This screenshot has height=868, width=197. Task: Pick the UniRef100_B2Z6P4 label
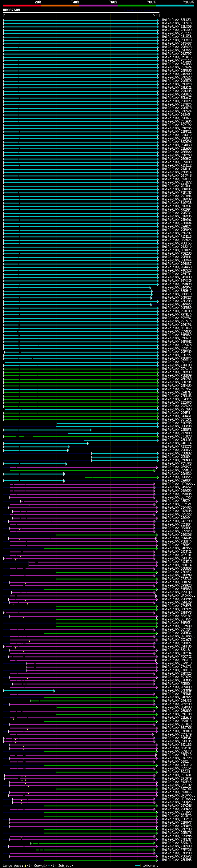pyautogui.click(x=176, y=67)
